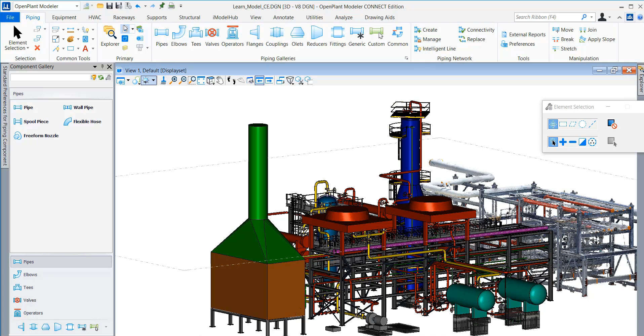Click the Intelligent Line button
Viewport: 644px width, 336px height.
pos(435,49)
